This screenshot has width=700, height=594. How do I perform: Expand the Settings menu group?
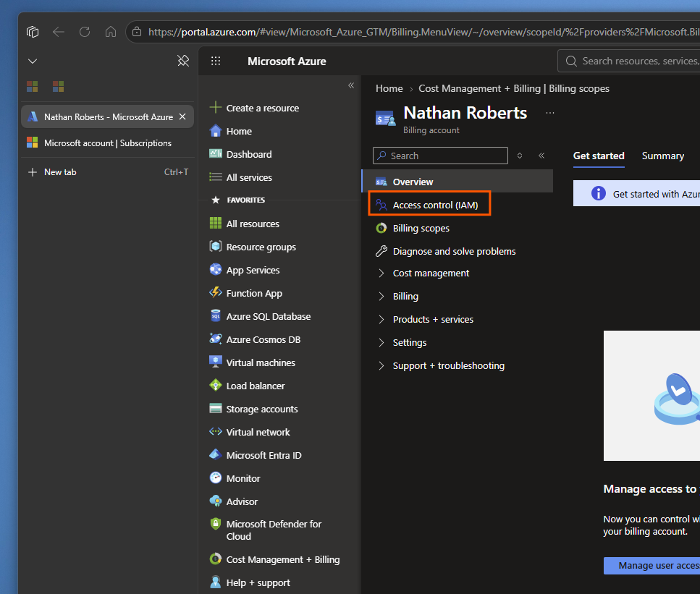click(x=381, y=343)
